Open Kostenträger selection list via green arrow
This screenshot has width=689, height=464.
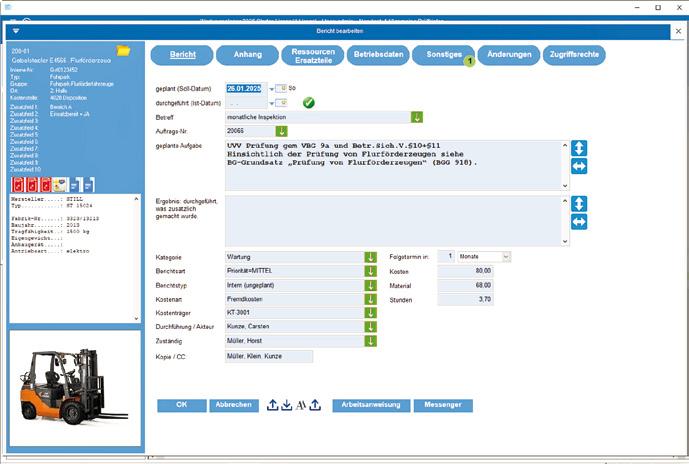pyautogui.click(x=370, y=313)
